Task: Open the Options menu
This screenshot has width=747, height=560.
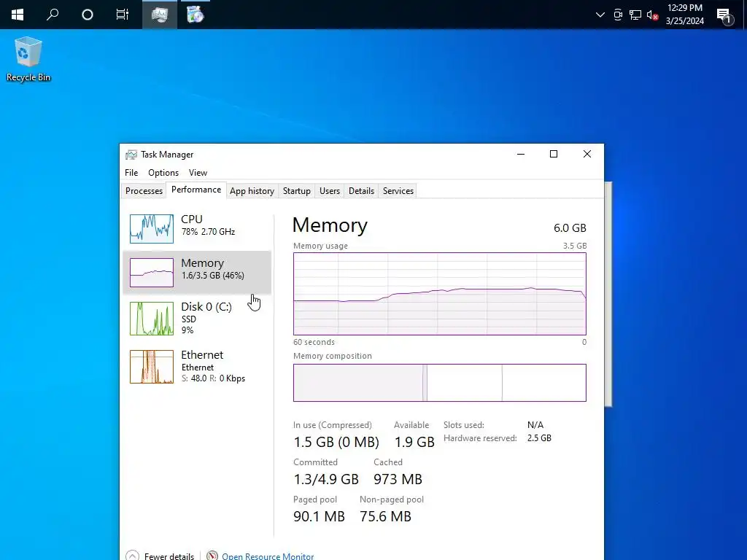Action: pos(163,173)
